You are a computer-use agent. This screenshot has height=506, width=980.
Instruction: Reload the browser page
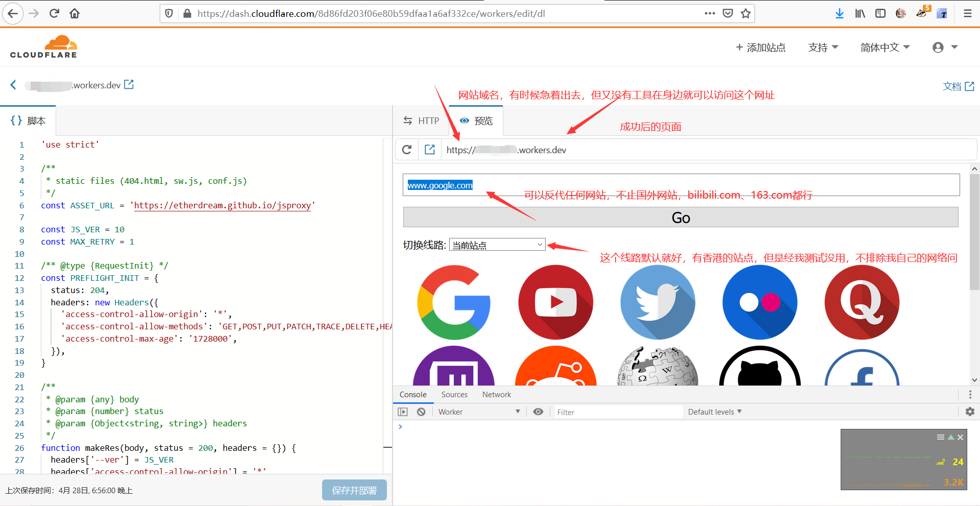click(54, 13)
